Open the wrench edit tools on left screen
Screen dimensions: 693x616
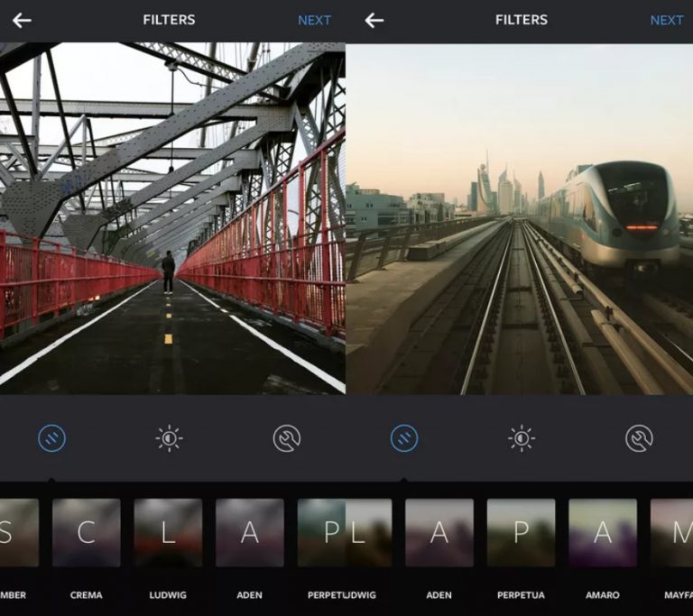[287, 439]
